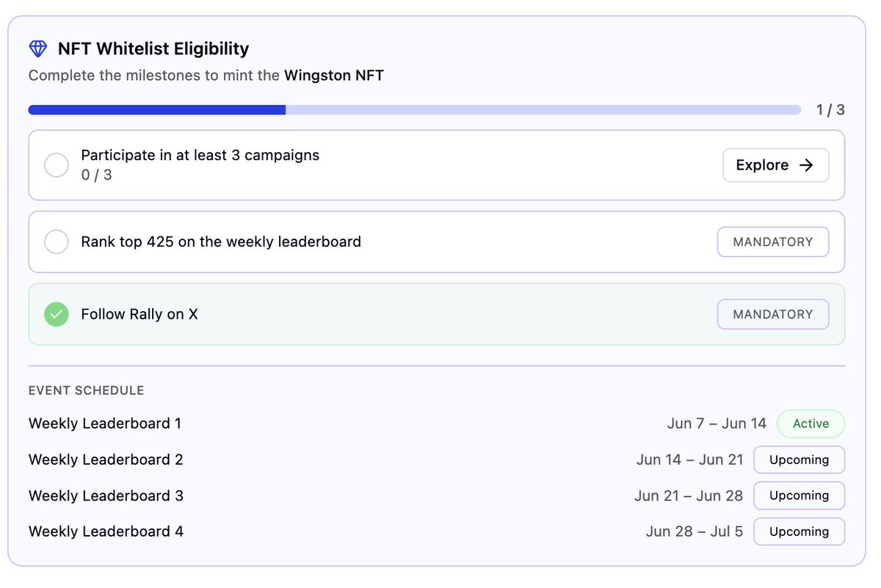This screenshot has height=588, width=881.
Task: Click the Active status badge
Action: click(811, 424)
